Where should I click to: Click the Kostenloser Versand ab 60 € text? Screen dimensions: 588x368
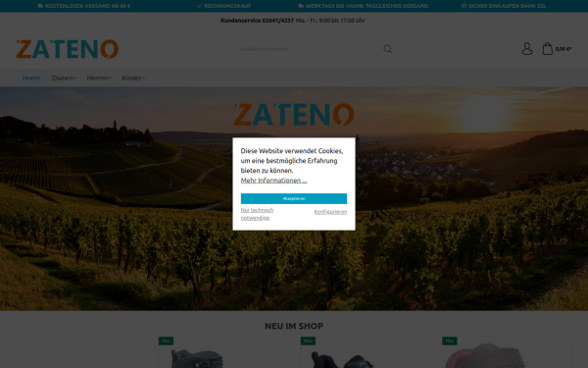point(88,6)
